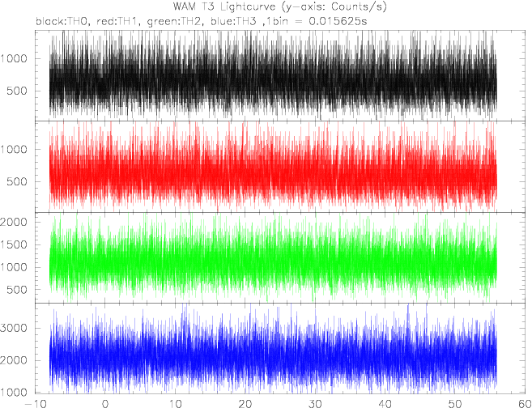Click the 2000 y-axis label of the blue panel
The image size is (532, 408).
click(x=13, y=360)
